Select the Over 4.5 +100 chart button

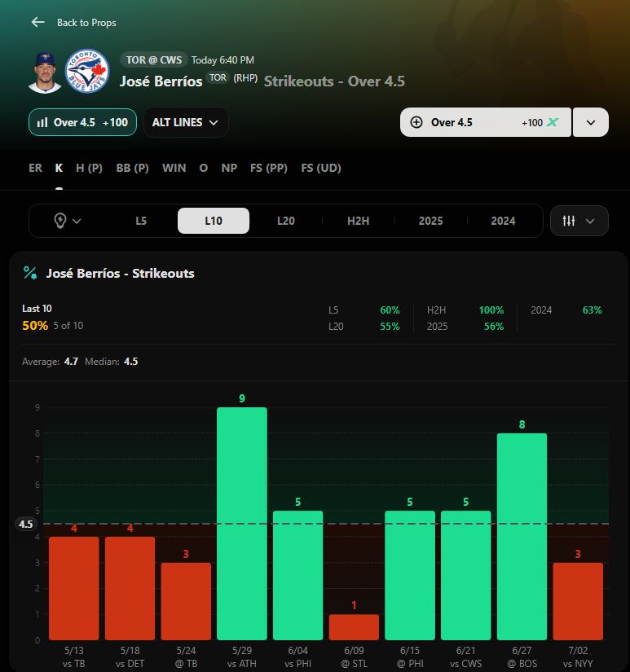[x=83, y=122]
